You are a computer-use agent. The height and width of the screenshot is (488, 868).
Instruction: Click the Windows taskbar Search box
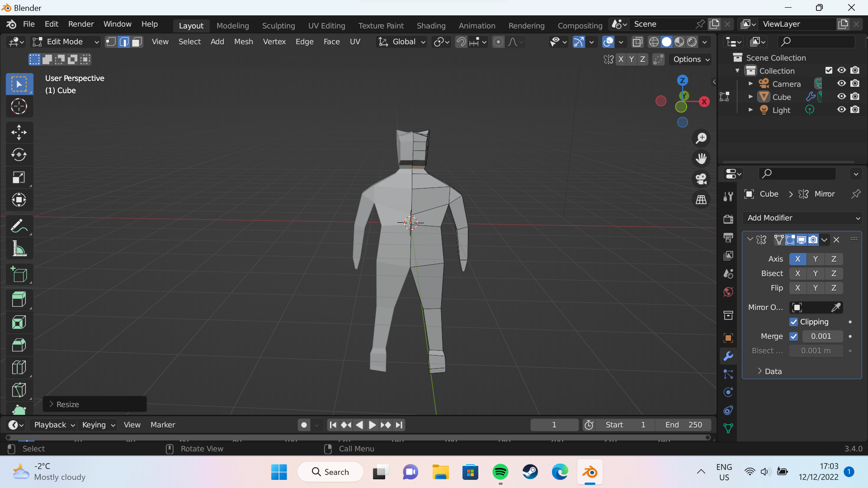pyautogui.click(x=330, y=472)
